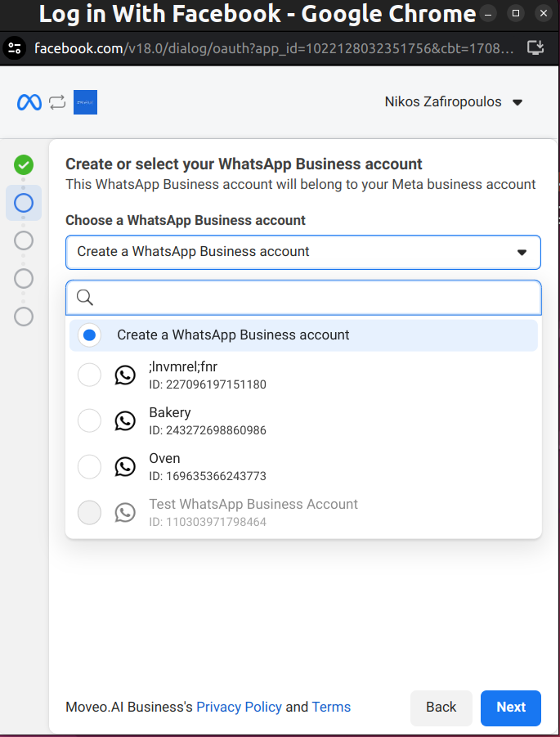Viewport: 560px width, 737px height.
Task: Click the WhatsApp icon beside ;lnvmrel;fnr account
Action: [125, 375]
